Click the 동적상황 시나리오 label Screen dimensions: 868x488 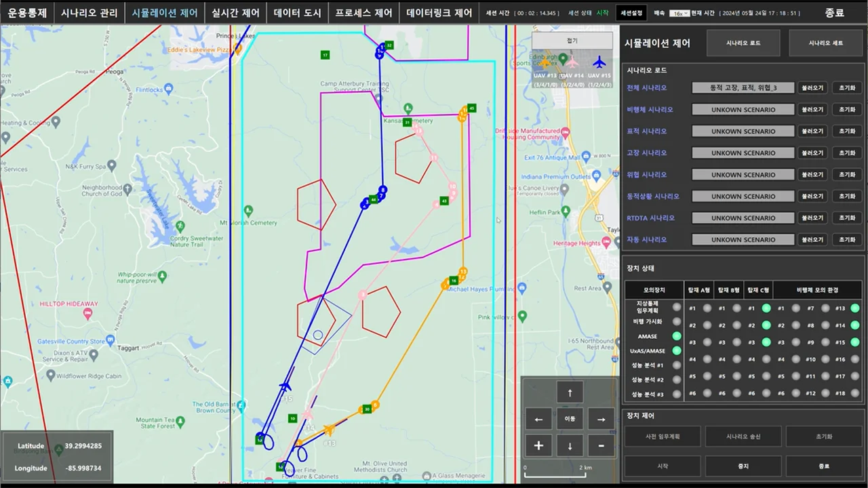point(653,197)
